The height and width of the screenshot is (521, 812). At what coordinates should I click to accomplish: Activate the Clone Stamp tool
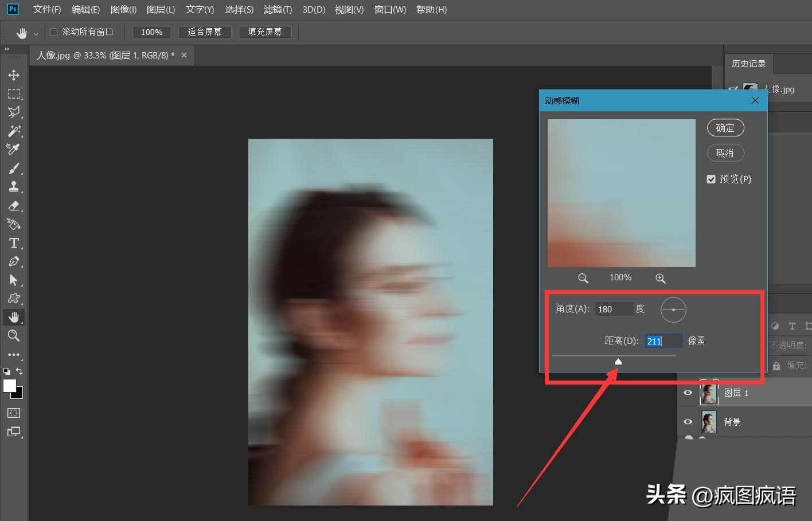[14, 186]
